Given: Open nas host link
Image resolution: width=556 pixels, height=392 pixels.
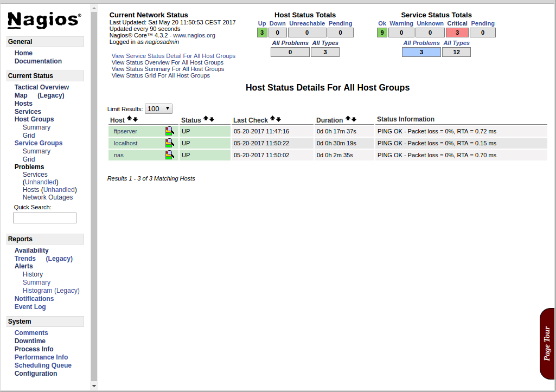Looking at the screenshot, I should click(118, 155).
